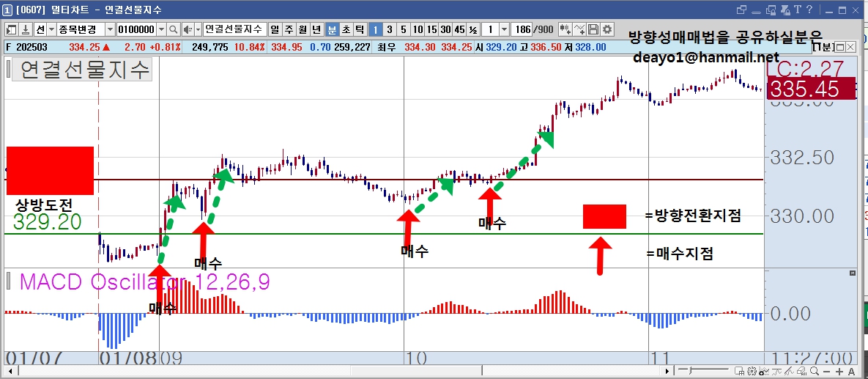The width and height of the screenshot is (868, 379).
Task: Select the 틱 (tick) period button
Action: 359,29
